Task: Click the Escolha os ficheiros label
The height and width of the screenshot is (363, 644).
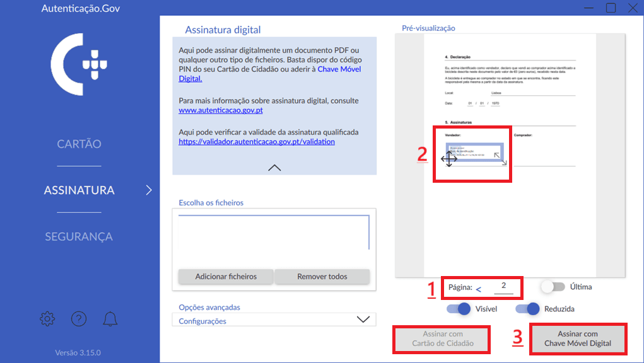Action: [x=211, y=203]
